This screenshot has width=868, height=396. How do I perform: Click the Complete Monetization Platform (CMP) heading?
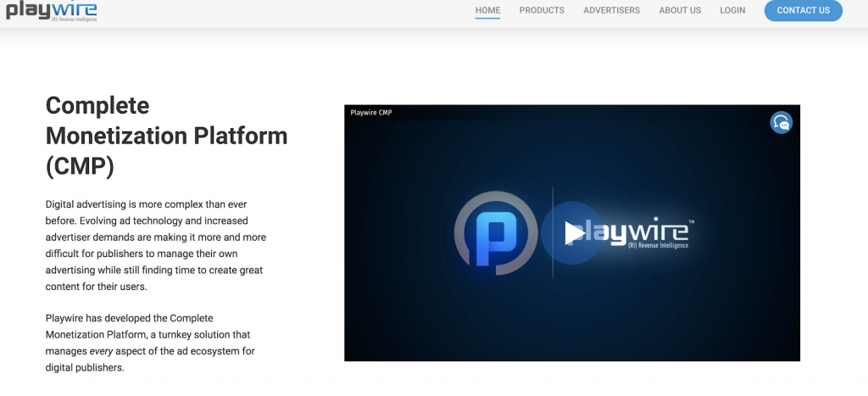pyautogui.click(x=167, y=137)
